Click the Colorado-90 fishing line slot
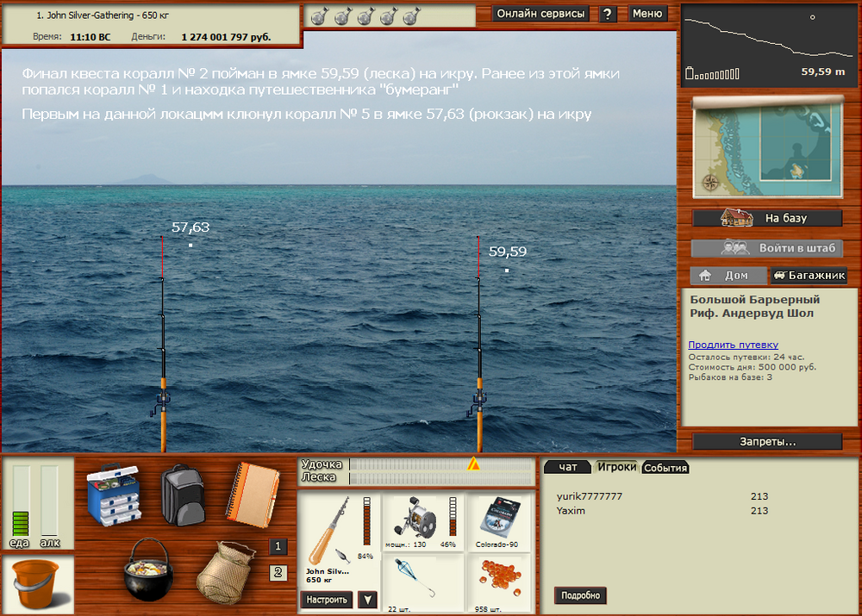 (x=501, y=521)
